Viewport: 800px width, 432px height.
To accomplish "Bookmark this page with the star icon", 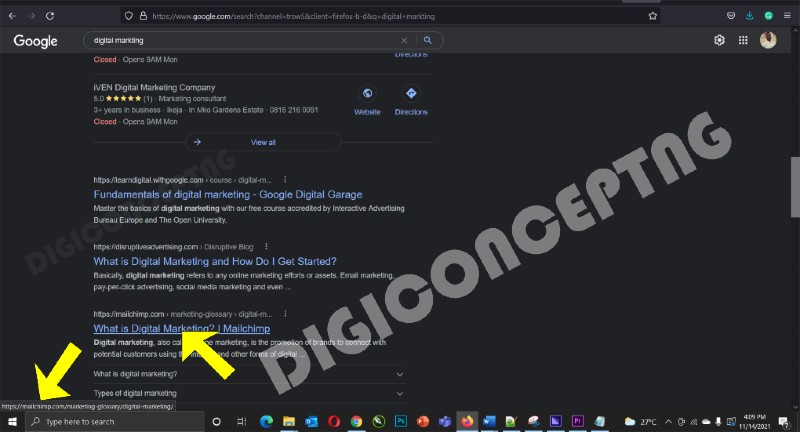I will coord(653,16).
